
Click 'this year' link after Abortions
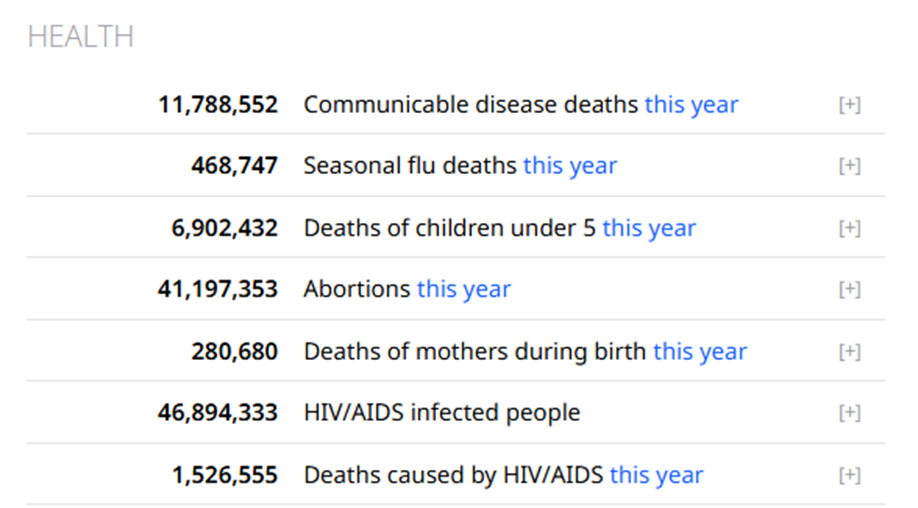click(x=464, y=290)
